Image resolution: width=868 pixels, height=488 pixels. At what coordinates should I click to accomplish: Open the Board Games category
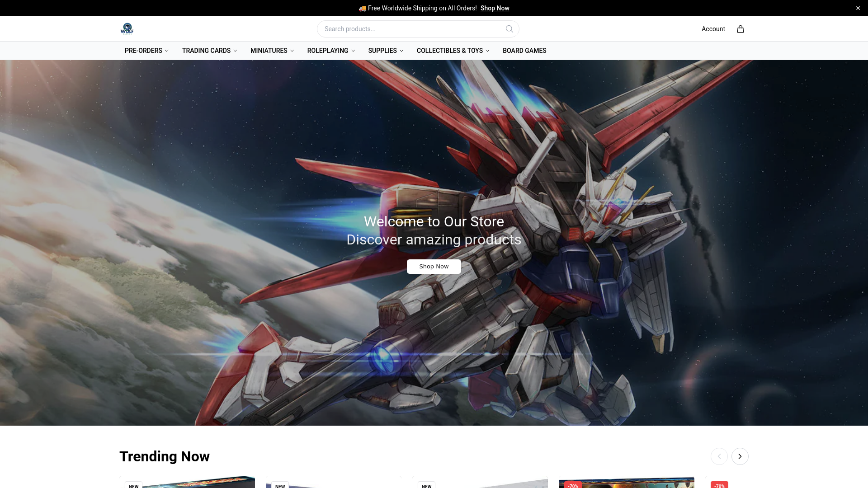[524, 51]
